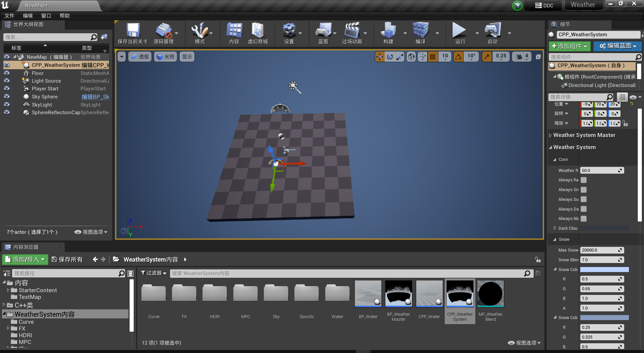Select the BP_Weather Master thumbnail
644x353 pixels.
pyautogui.click(x=398, y=294)
